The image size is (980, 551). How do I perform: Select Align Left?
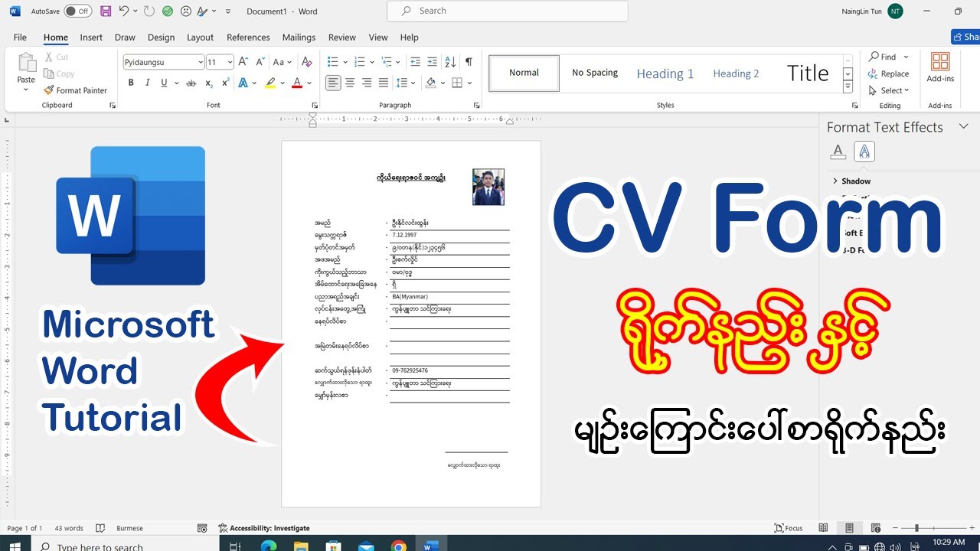[x=333, y=83]
